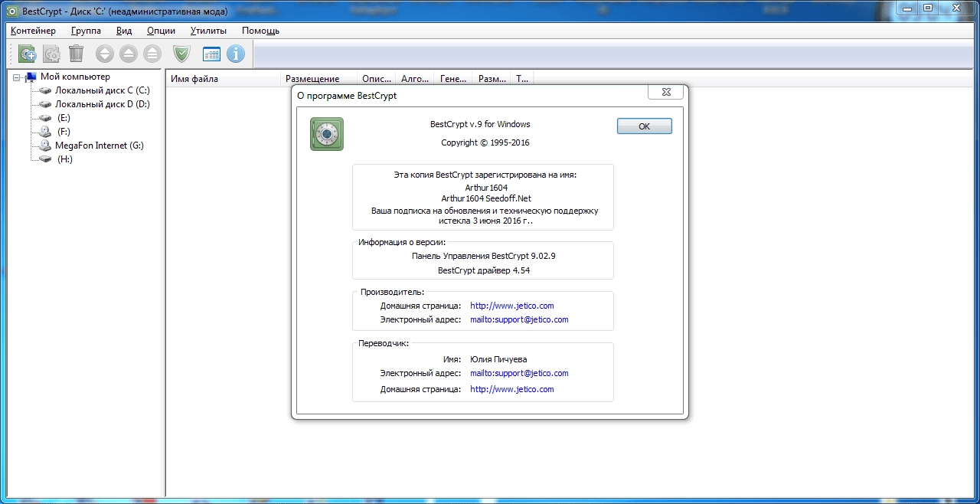Viewport: 980px width, 504px height.
Task: Sort by the Имя файла column header
Action: (223, 78)
